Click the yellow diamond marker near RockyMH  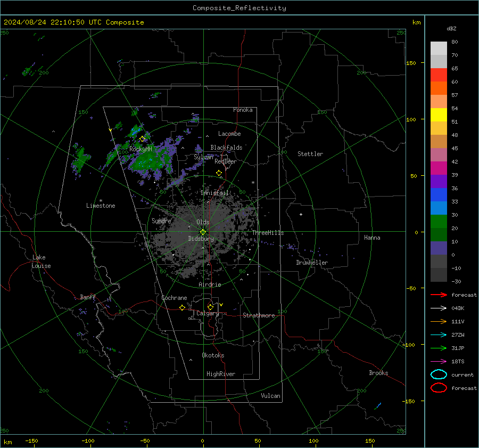click(x=142, y=139)
